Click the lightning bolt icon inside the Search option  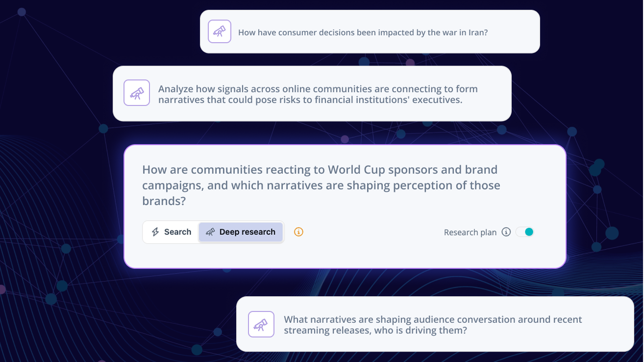pos(156,232)
